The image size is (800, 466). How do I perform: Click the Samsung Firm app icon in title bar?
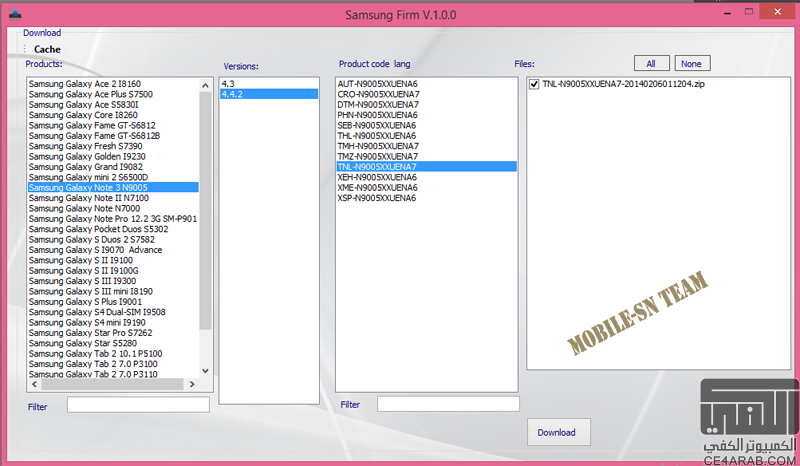click(16, 14)
